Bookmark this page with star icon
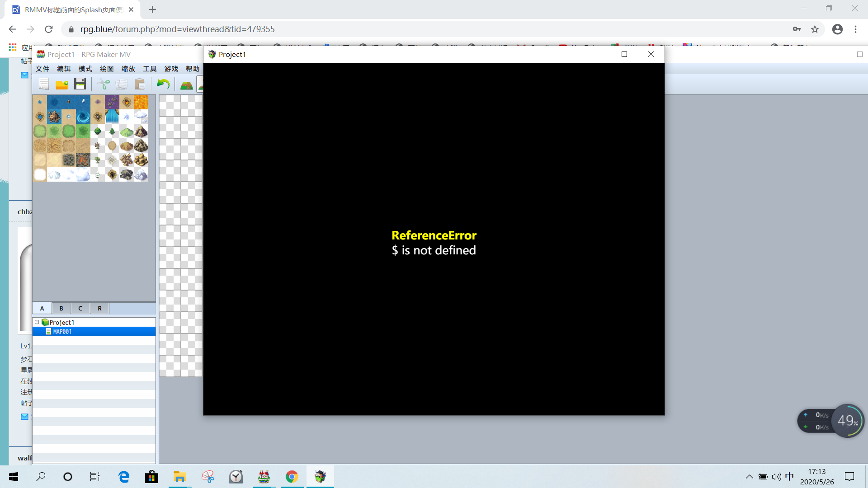This screenshot has height=488, width=868. coord(815,29)
